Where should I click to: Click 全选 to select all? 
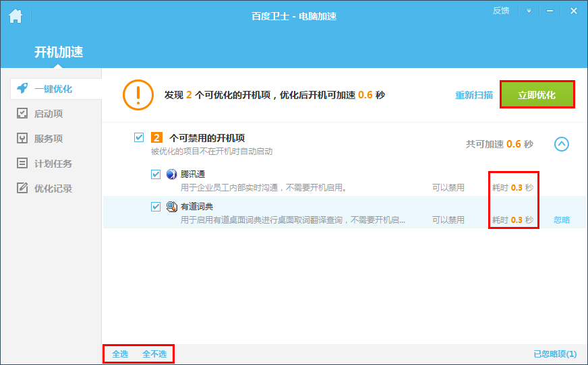pos(120,354)
